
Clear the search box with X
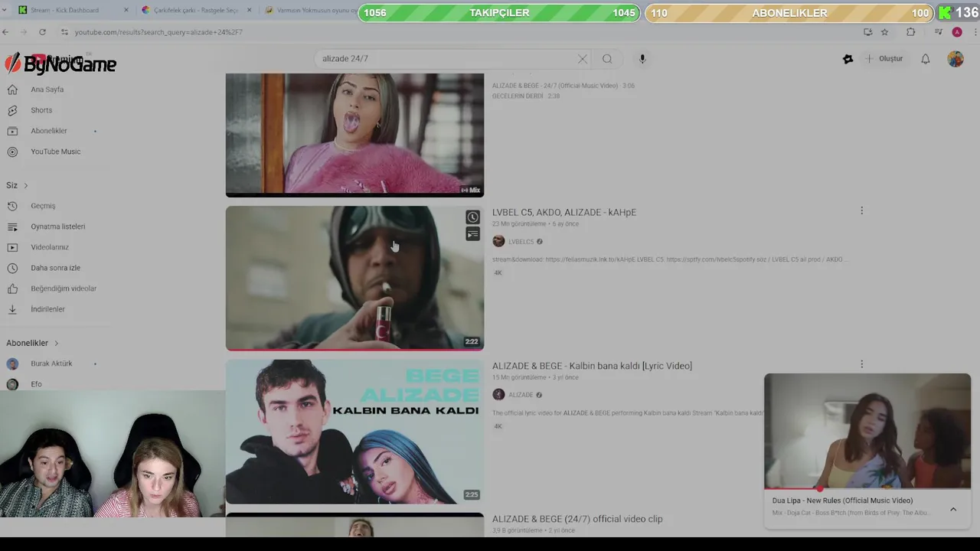(x=583, y=59)
